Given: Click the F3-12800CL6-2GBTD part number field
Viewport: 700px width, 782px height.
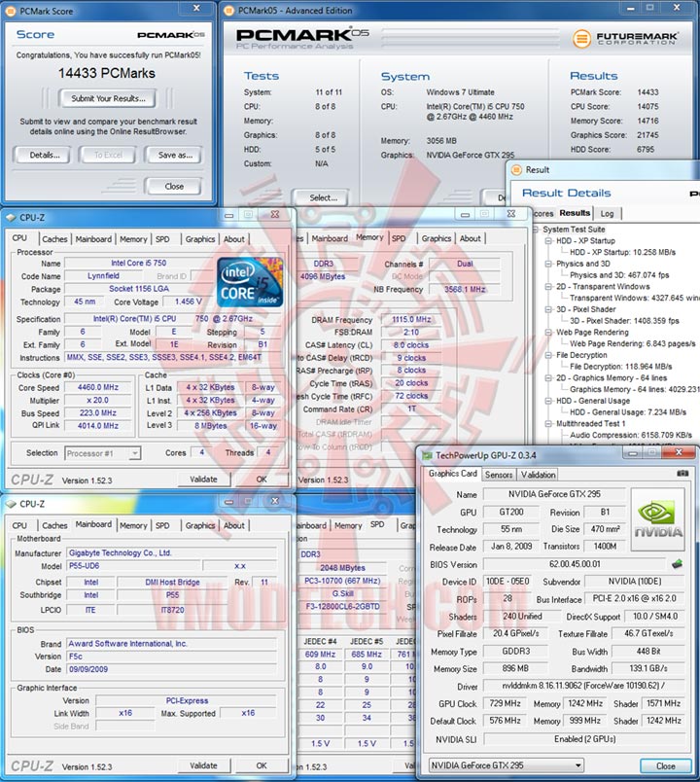Looking at the screenshot, I should tap(342, 607).
